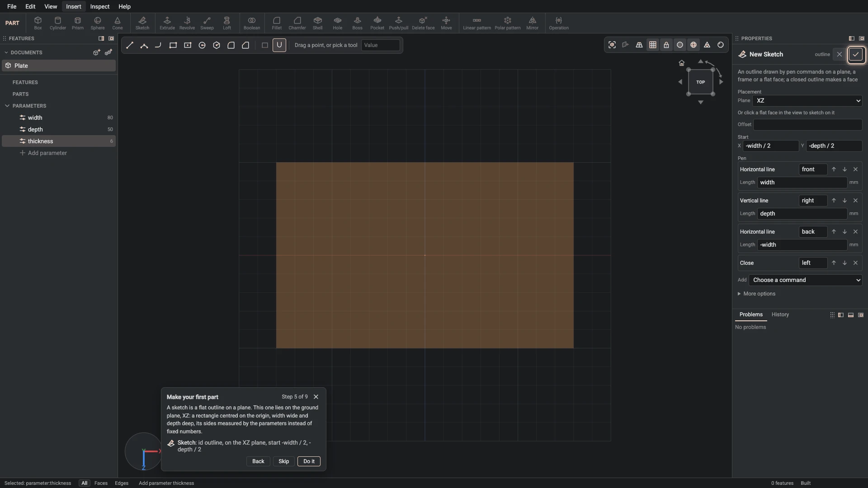Select the Delete face tool

coord(423,23)
